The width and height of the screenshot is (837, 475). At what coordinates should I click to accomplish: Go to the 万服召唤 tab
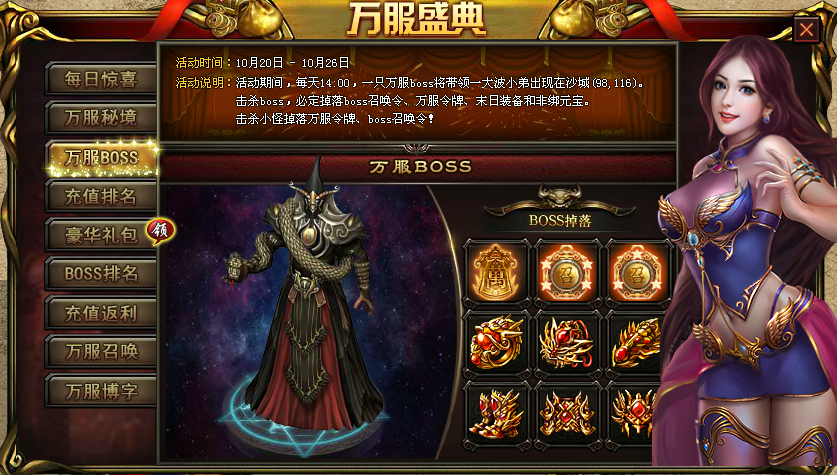101,352
